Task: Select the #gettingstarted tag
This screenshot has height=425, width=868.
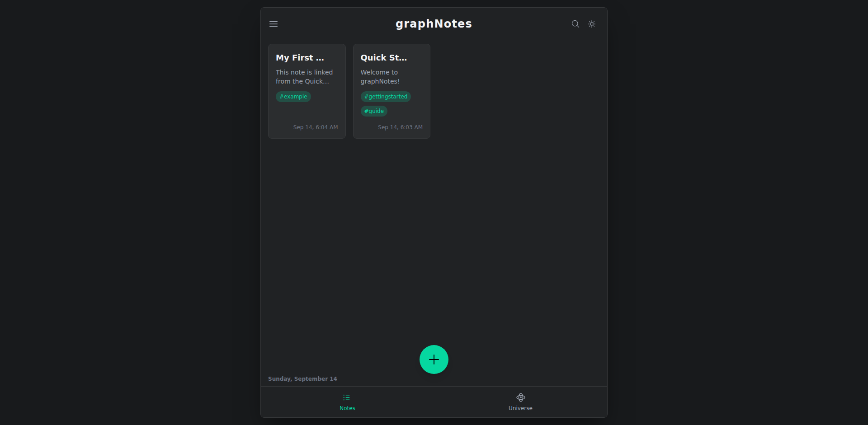Action: [x=386, y=97]
